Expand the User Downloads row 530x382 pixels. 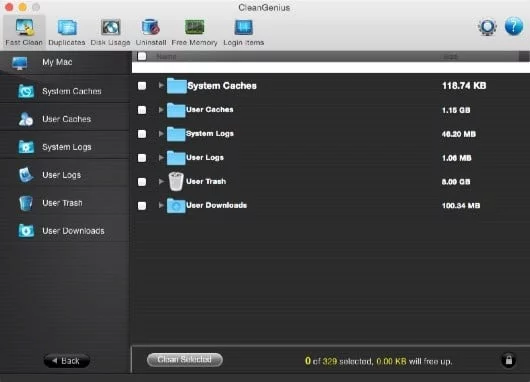point(161,205)
